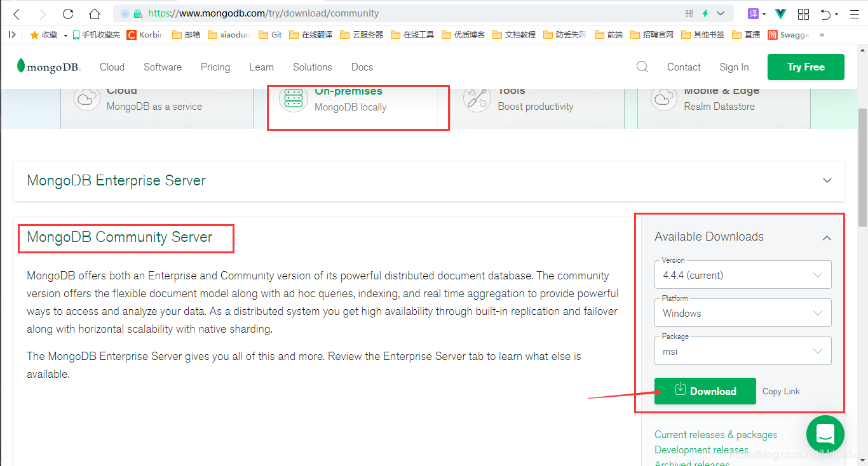
Task: Reload the current page
Action: [x=68, y=13]
